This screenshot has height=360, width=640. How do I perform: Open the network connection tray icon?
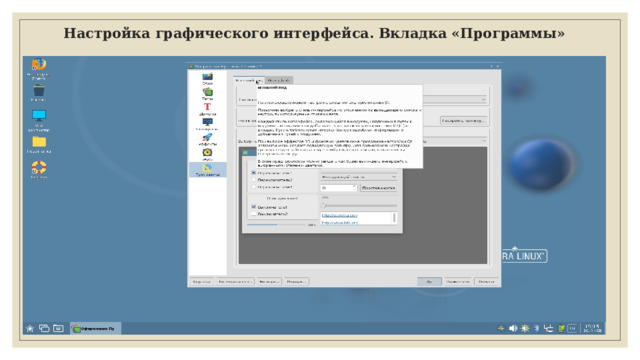[549, 328]
